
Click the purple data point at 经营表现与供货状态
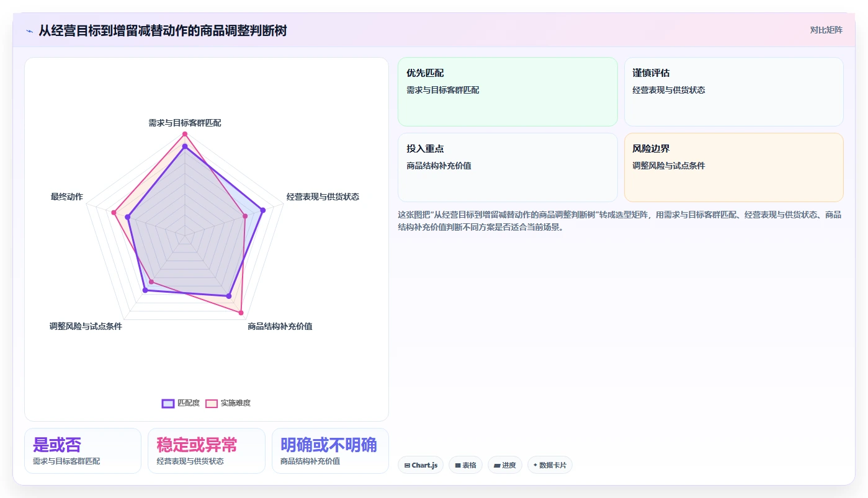263,210
